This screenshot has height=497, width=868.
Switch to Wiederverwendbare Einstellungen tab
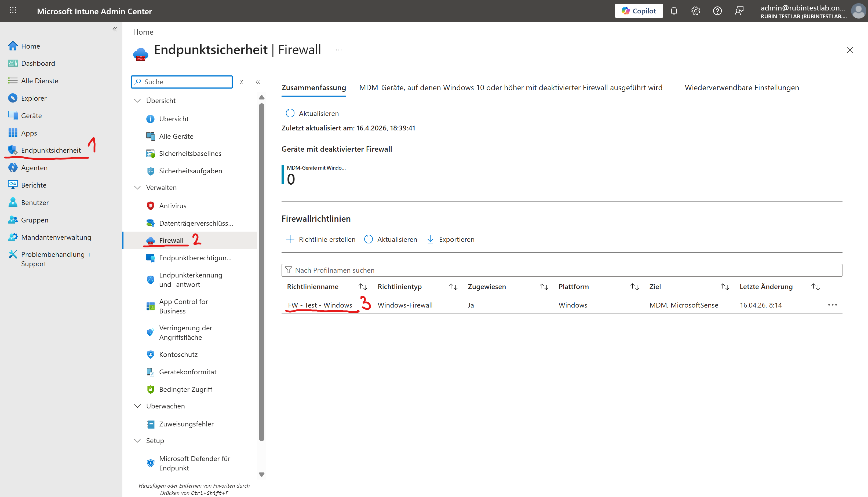click(x=741, y=88)
